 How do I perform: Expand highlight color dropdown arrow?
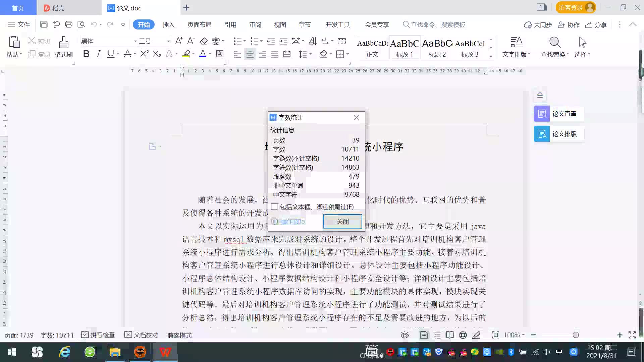pyautogui.click(x=194, y=54)
